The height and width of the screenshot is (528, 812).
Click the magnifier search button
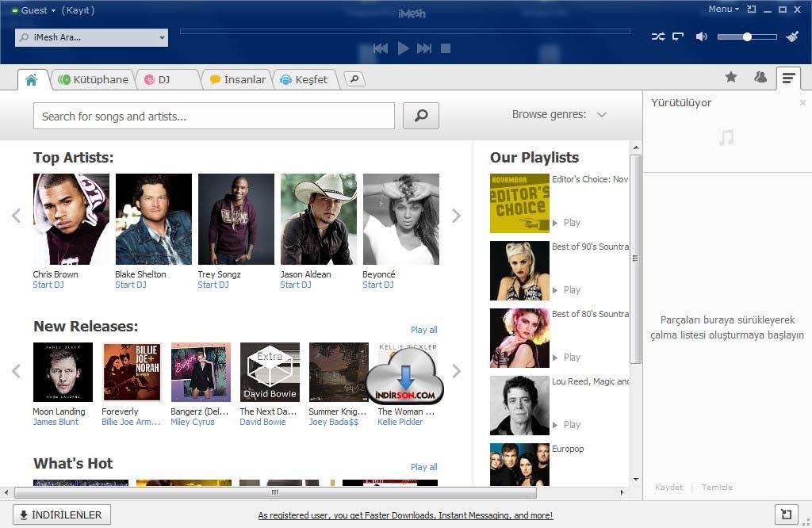click(x=421, y=116)
